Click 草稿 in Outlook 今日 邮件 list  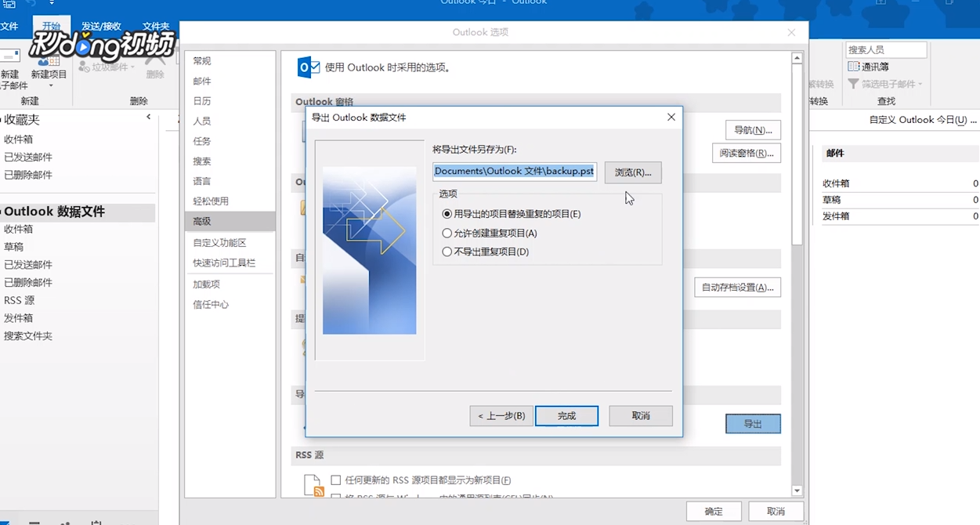(x=831, y=200)
